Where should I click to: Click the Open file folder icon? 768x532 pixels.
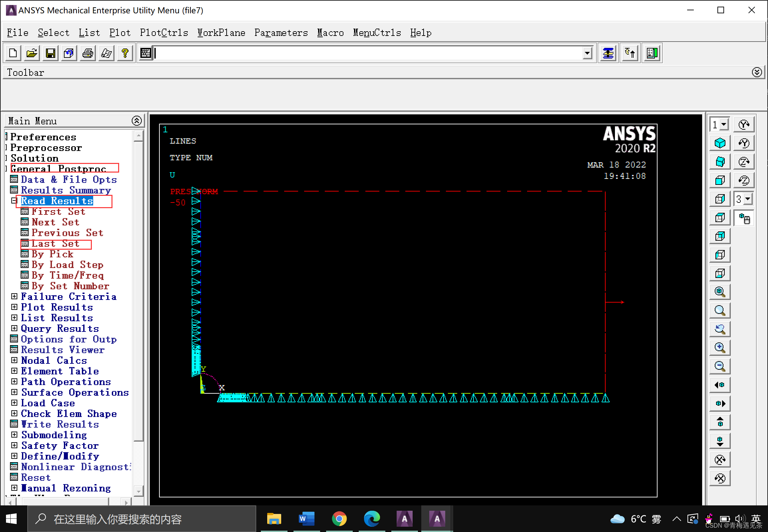tap(32, 53)
